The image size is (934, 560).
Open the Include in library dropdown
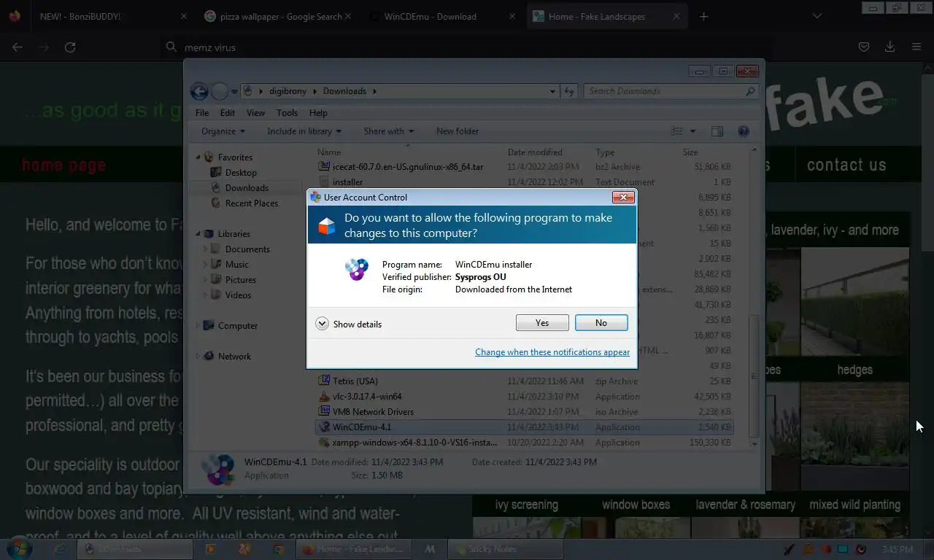pos(304,131)
